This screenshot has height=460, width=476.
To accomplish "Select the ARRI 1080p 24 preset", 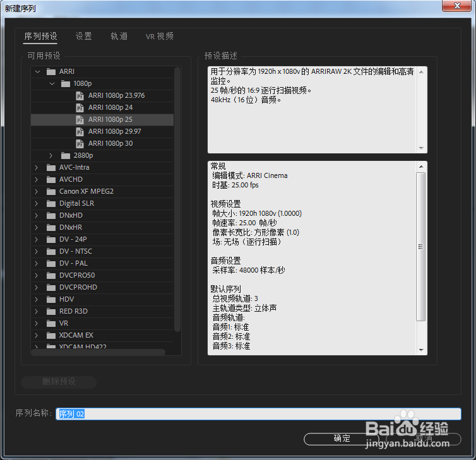I will point(102,108).
